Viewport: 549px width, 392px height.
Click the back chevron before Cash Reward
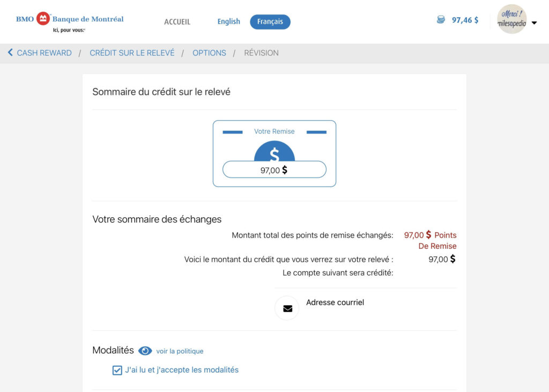click(x=10, y=53)
